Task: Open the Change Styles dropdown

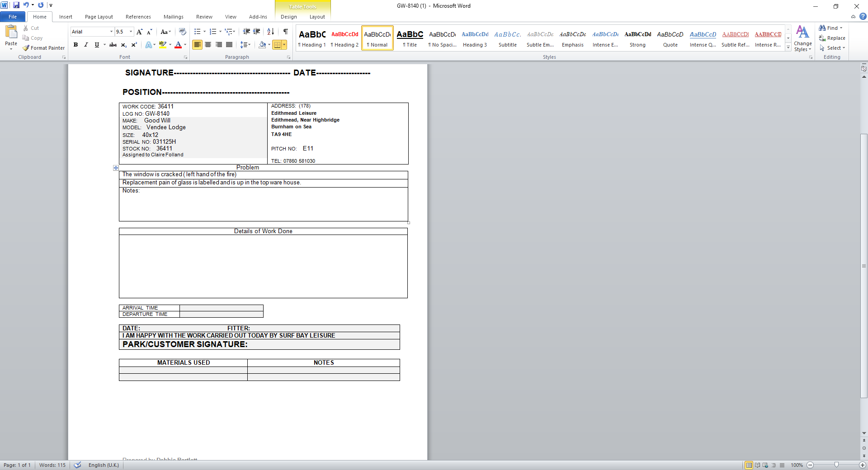Action: (x=803, y=39)
